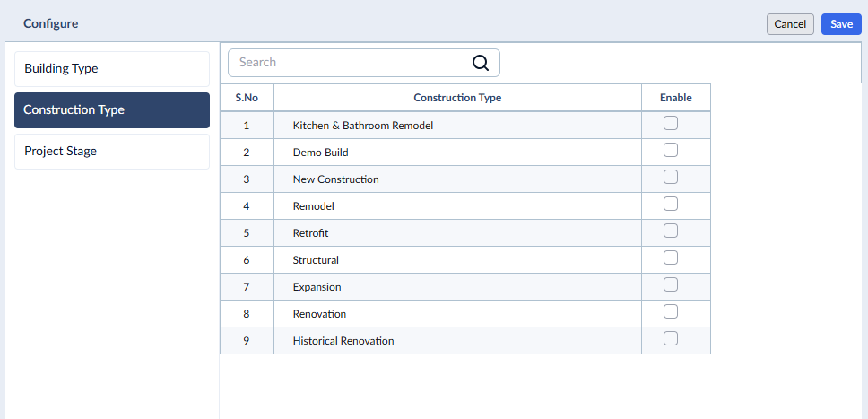Save the configuration
Viewport: 868px width, 419px height.
coord(841,24)
